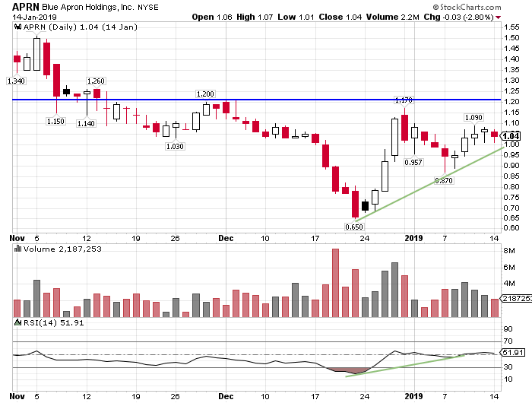Viewport: 532px width, 403px height.
Task: Click the APRN ticker symbol in the header
Action: coord(26,7)
